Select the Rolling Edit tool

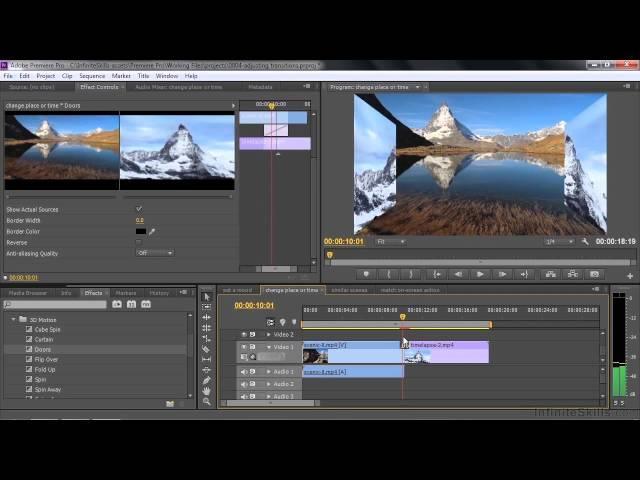pyautogui.click(x=207, y=328)
